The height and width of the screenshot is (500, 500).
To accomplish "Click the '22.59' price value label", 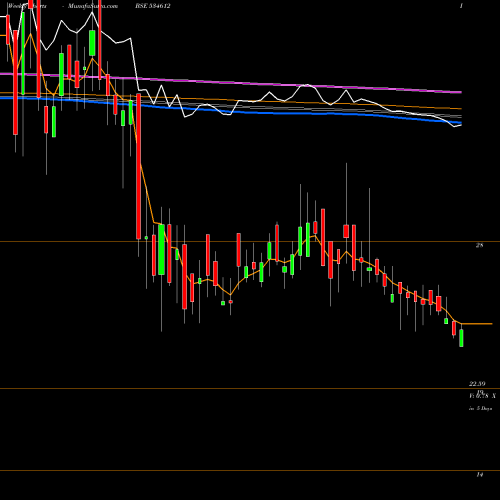I will (477, 384).
